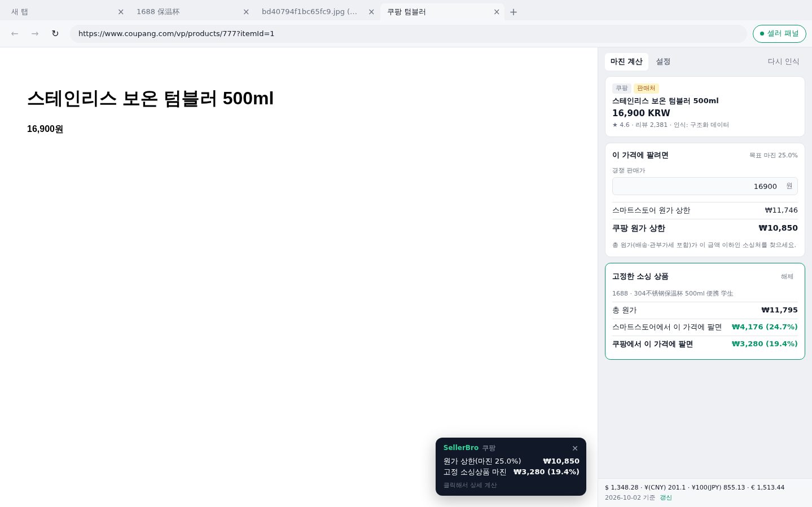Click 다시 인식 to re-detect product
812x507 pixels.
(x=783, y=61)
